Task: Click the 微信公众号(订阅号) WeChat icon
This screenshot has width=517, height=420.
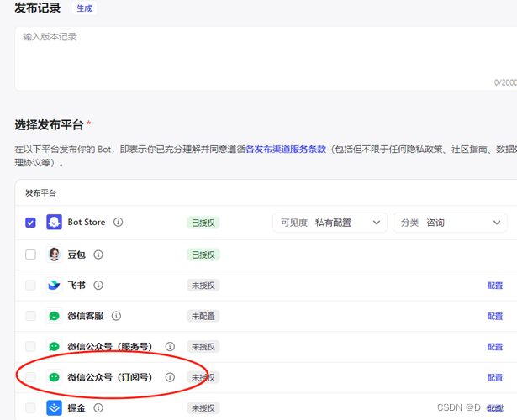Action: pos(54,377)
